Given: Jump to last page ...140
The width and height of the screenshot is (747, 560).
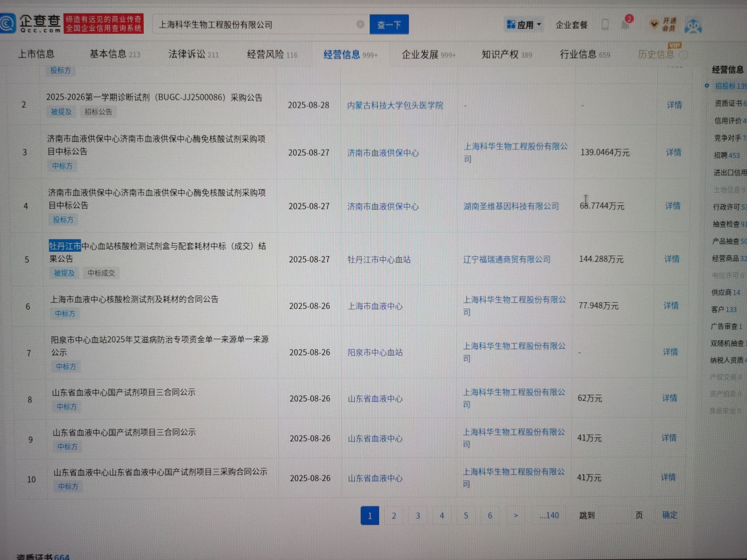Looking at the screenshot, I should click(x=549, y=515).
